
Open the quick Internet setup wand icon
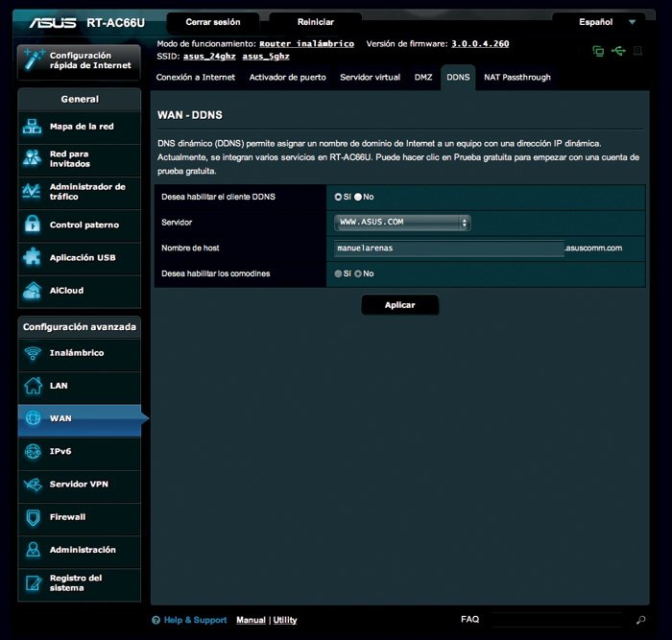(x=34, y=59)
